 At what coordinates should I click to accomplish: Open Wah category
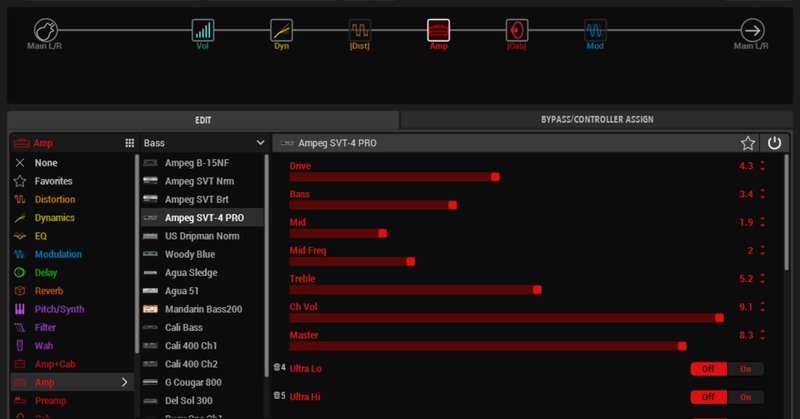point(71,346)
